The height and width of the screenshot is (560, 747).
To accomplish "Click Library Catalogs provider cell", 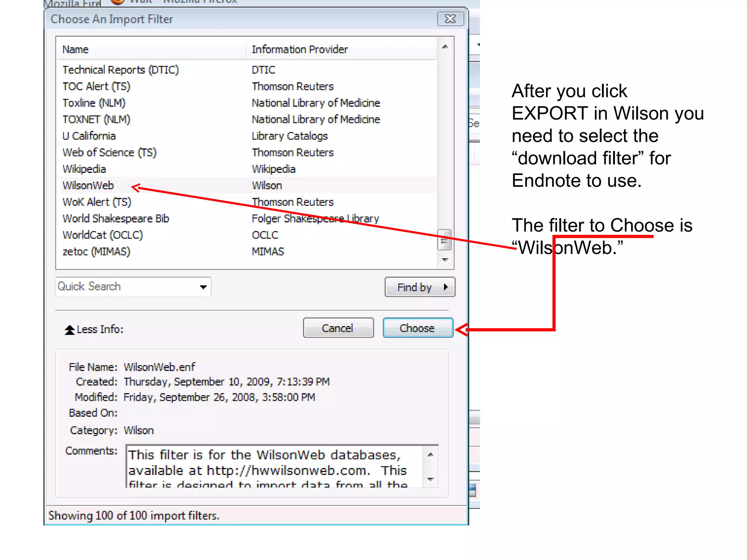I will pos(290,136).
